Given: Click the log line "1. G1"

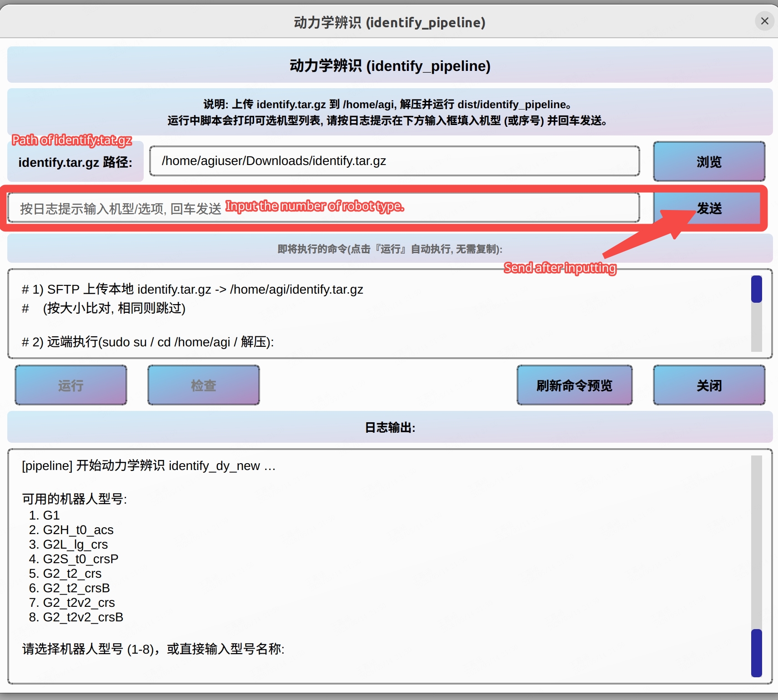Looking at the screenshot, I should point(44,515).
